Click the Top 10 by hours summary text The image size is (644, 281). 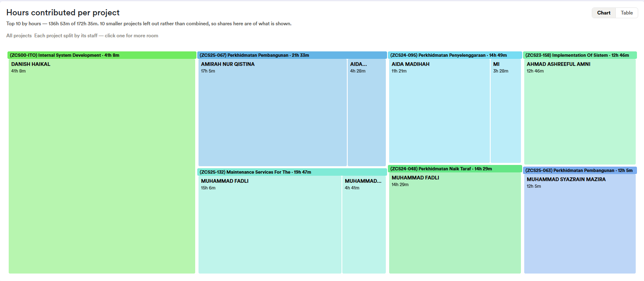click(x=149, y=24)
